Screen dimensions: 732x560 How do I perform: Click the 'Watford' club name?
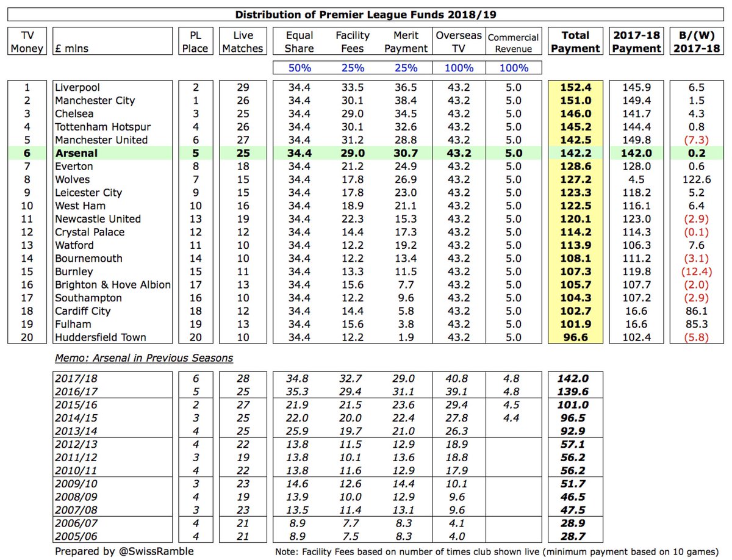[x=74, y=245]
